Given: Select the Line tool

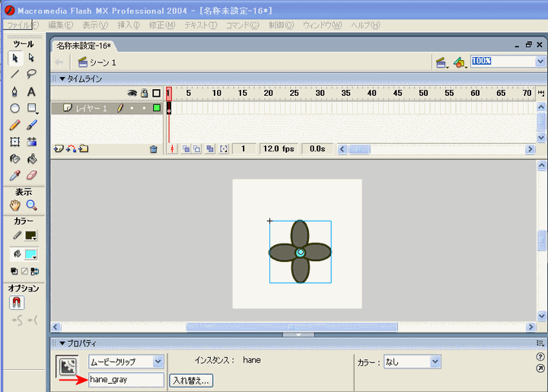Looking at the screenshot, I should point(15,75).
